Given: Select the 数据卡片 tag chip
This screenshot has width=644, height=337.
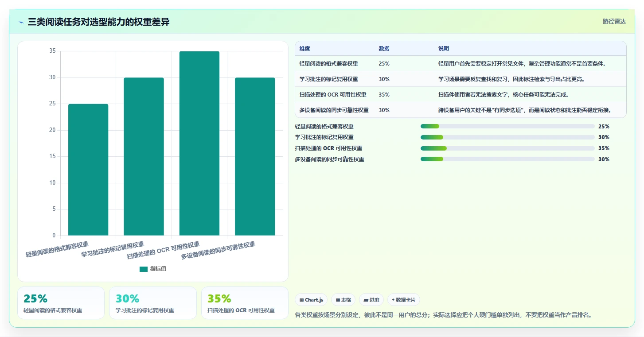Looking at the screenshot, I should pyautogui.click(x=403, y=300).
